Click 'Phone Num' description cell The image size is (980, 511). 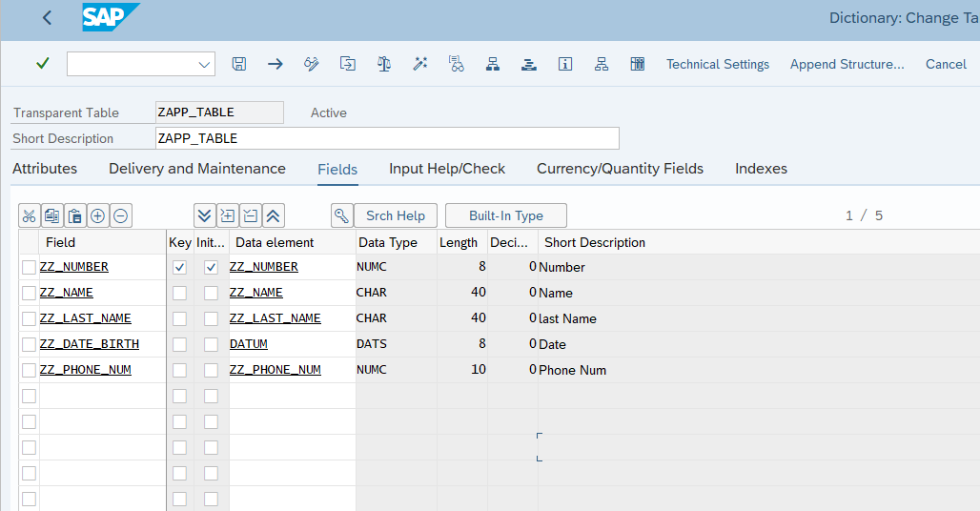(x=573, y=371)
